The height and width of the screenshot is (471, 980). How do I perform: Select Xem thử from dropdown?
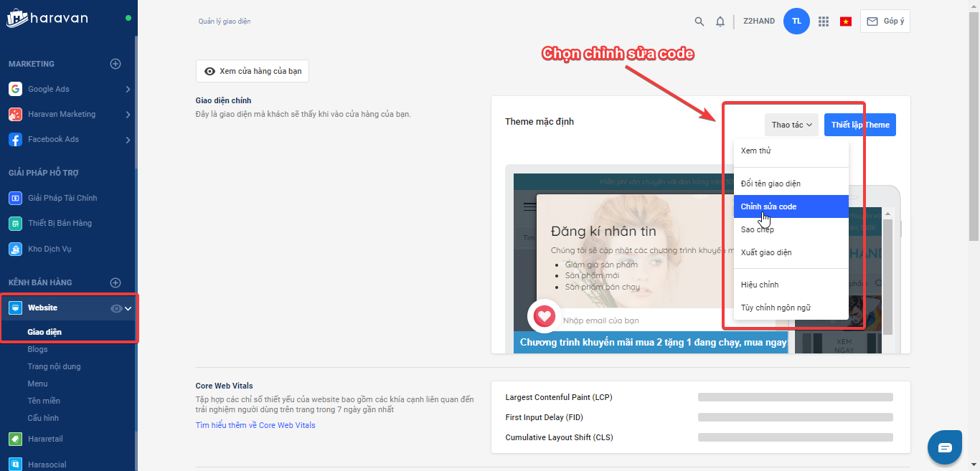(x=791, y=151)
